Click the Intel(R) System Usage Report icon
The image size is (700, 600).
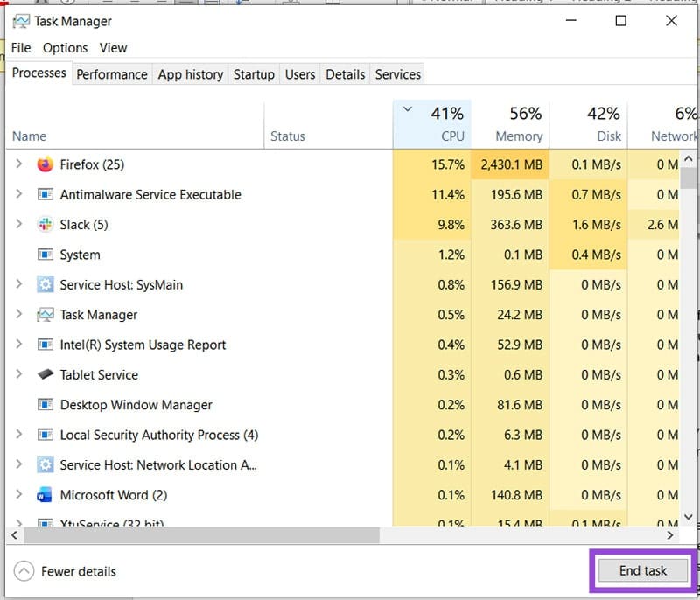tap(45, 345)
